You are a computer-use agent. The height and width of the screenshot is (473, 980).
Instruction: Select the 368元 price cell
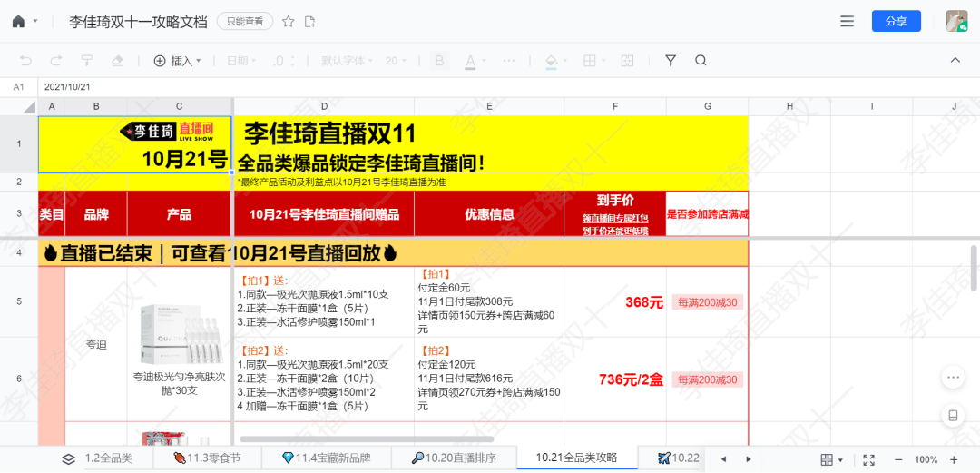[615, 302]
